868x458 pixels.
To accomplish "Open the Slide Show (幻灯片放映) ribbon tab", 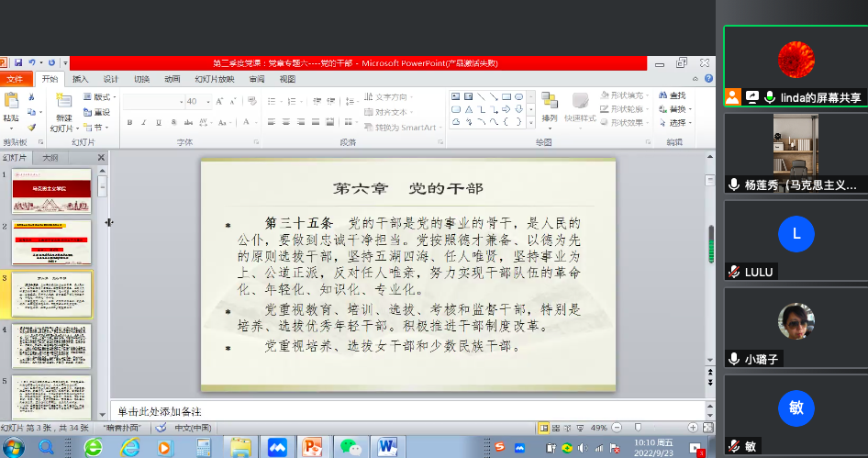I will click(214, 79).
